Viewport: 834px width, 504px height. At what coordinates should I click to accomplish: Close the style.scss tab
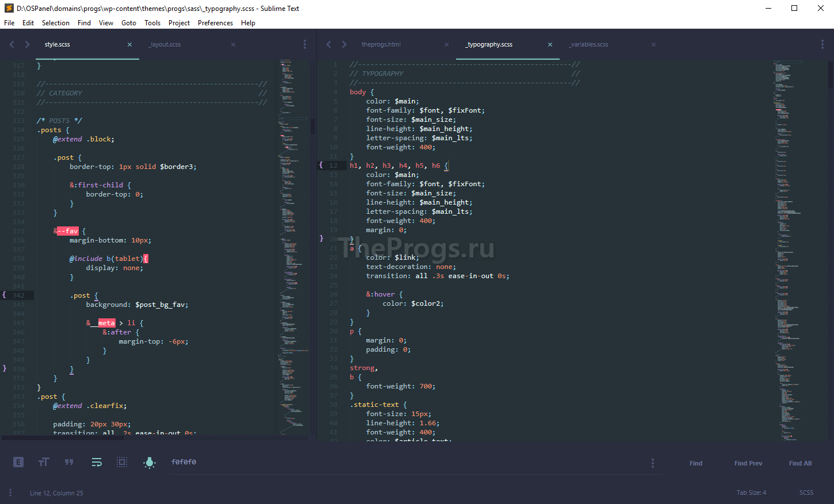click(x=129, y=44)
